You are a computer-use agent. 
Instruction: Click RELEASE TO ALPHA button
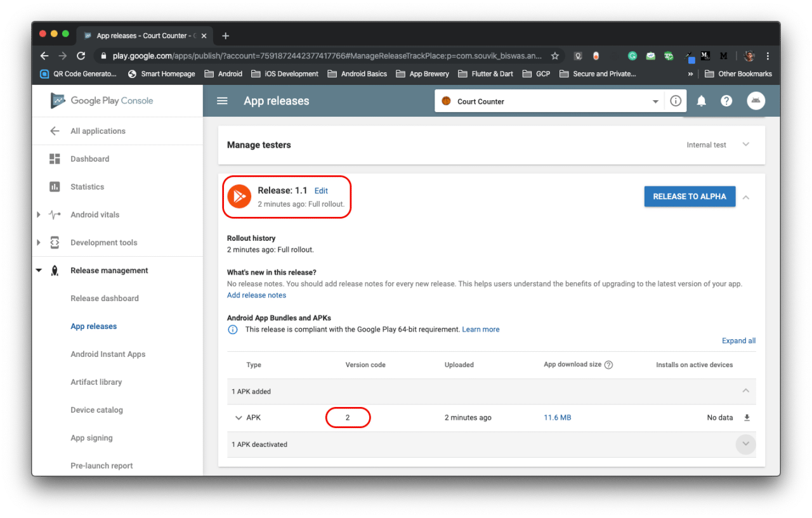[690, 197]
